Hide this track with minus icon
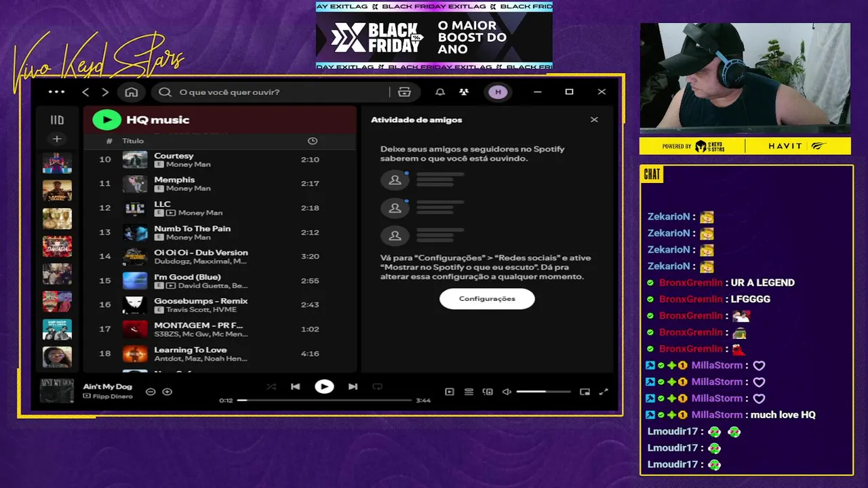Screen dimensions: 868x488 tap(151, 392)
